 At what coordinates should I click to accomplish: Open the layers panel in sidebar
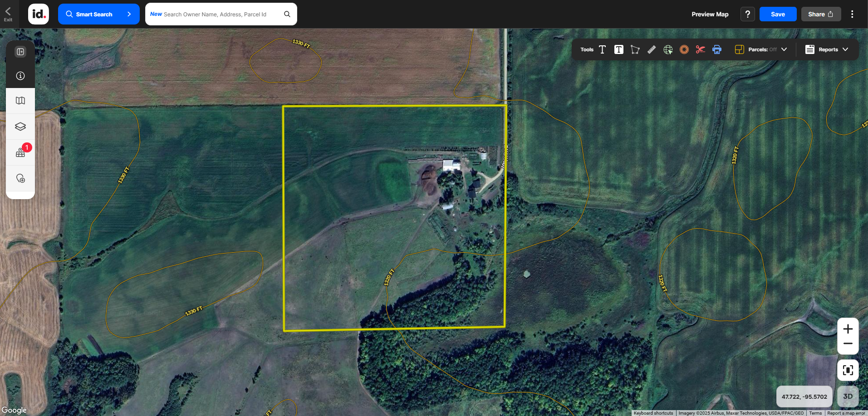pos(20,127)
